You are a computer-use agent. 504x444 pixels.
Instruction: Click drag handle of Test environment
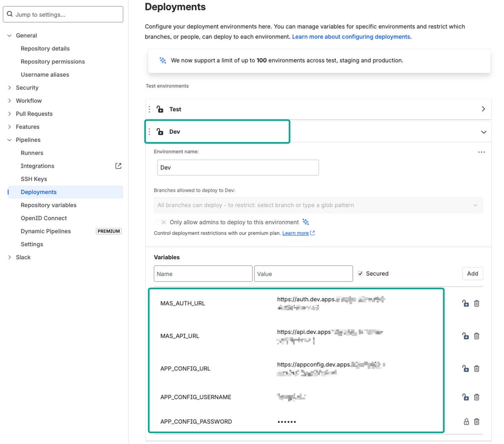pyautogui.click(x=150, y=109)
